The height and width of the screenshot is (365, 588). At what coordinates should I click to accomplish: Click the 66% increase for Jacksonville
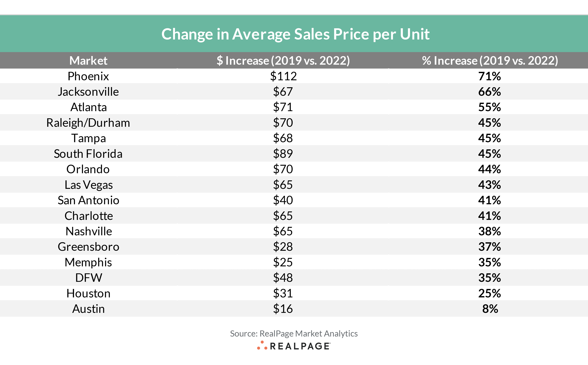coord(490,92)
